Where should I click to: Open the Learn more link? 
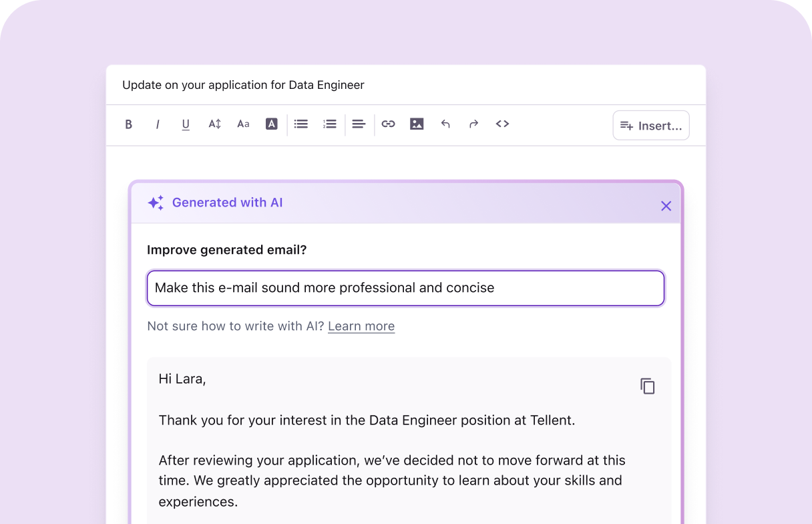point(361,326)
